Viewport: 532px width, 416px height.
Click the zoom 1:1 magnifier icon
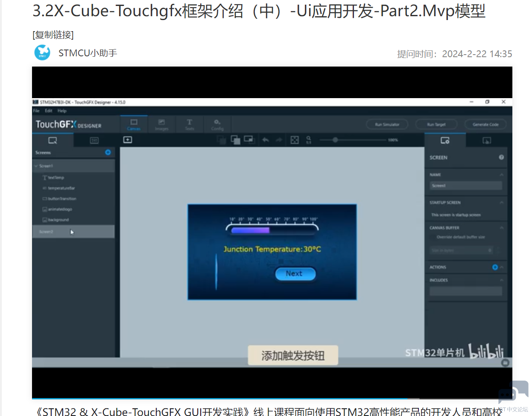[x=309, y=140]
